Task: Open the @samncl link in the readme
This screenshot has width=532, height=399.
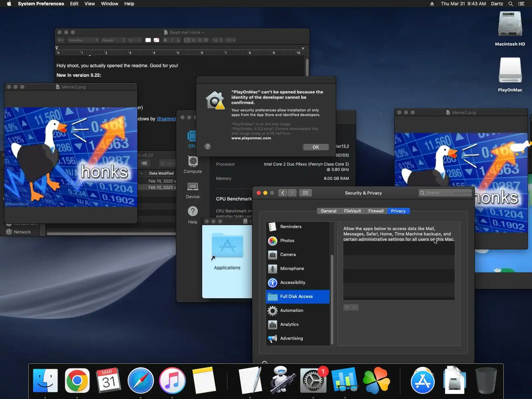Action: coord(166,119)
